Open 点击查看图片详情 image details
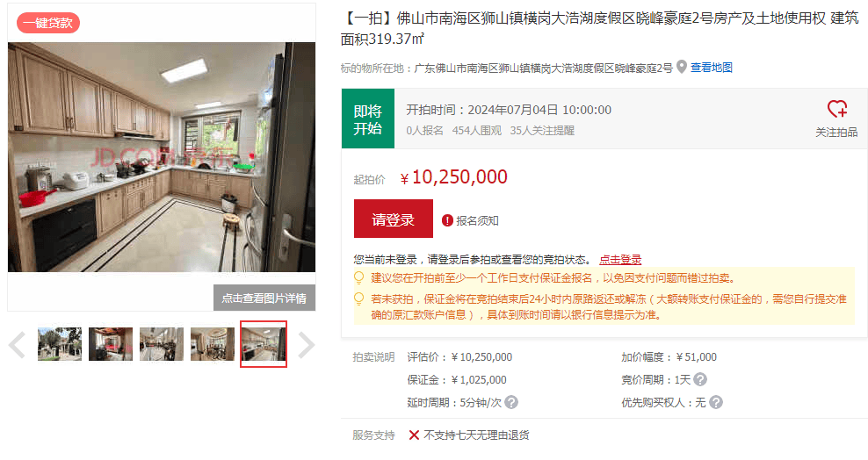Image resolution: width=868 pixels, height=460 pixels. pyautogui.click(x=264, y=298)
